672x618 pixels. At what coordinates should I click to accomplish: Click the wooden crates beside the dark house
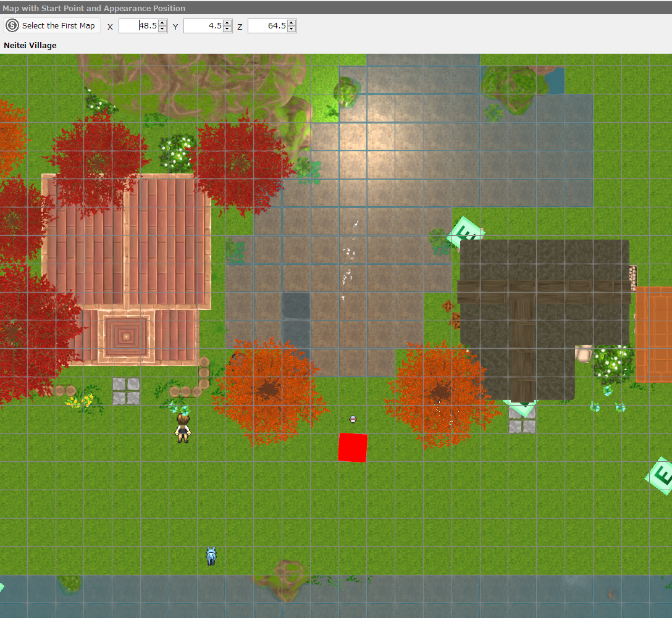(x=452, y=313)
